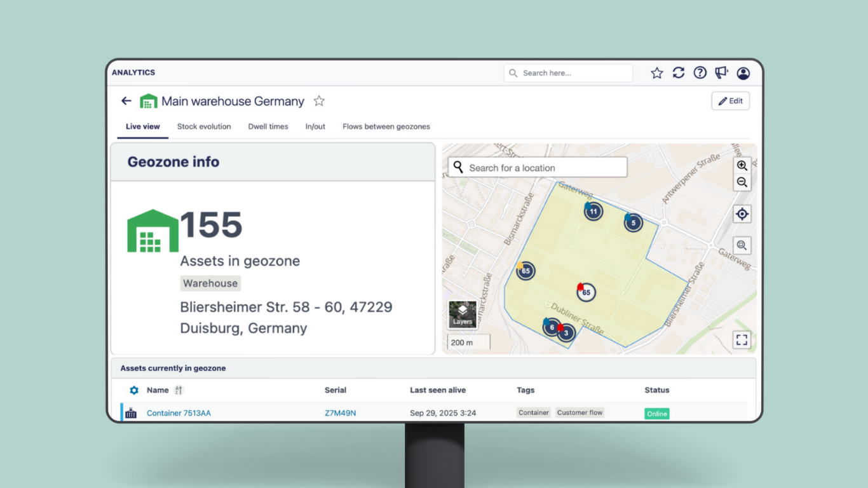Open the help question mark icon
Viewport: 868px width, 488px height.
[700, 73]
